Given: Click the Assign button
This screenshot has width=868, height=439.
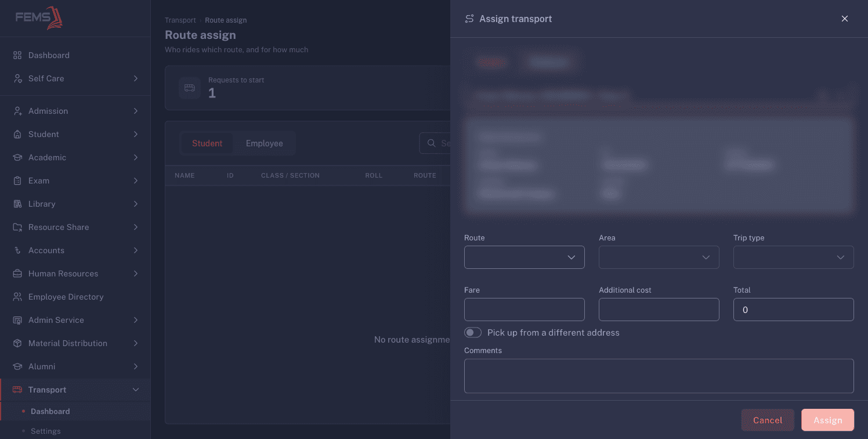Looking at the screenshot, I should [x=828, y=420].
